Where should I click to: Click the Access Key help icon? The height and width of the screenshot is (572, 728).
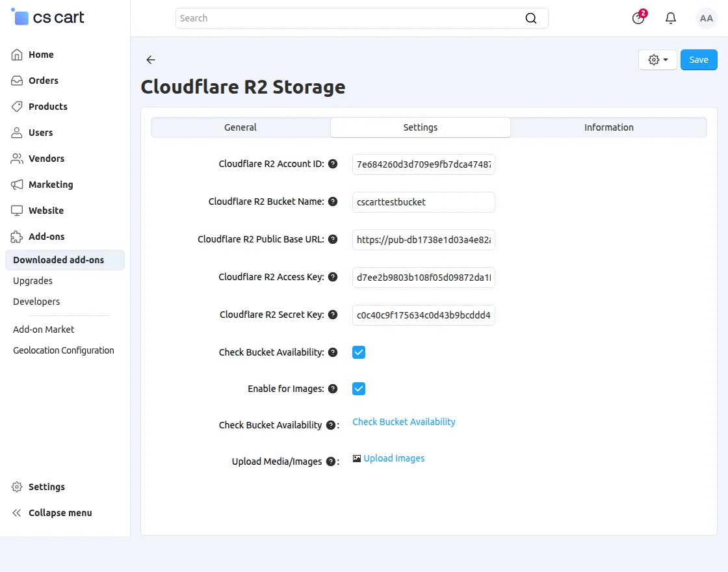333,277
